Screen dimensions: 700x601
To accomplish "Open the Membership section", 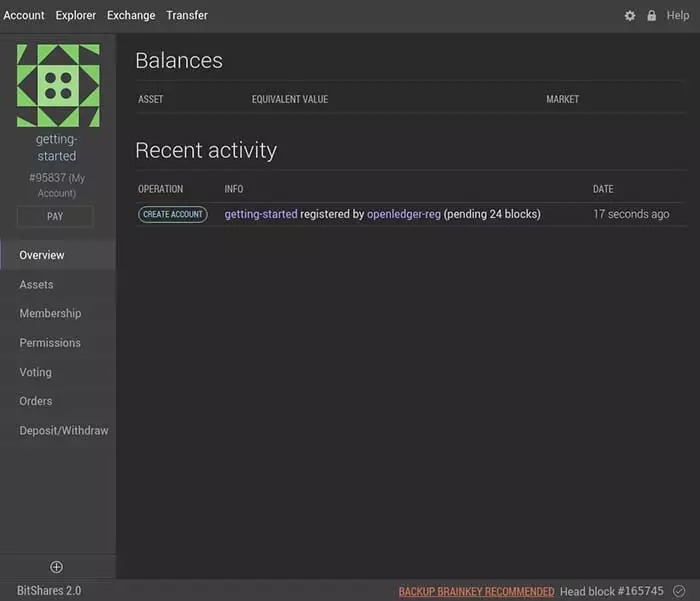I will point(50,313).
